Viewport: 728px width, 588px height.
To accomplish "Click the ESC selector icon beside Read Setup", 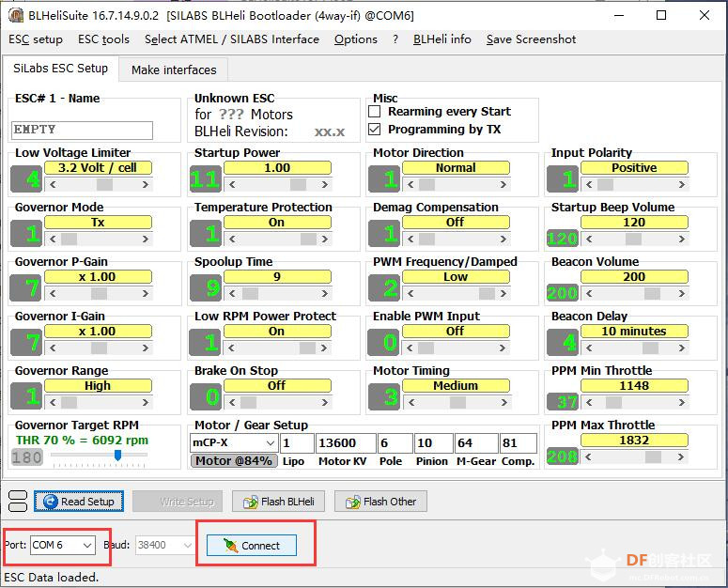I will (x=18, y=502).
